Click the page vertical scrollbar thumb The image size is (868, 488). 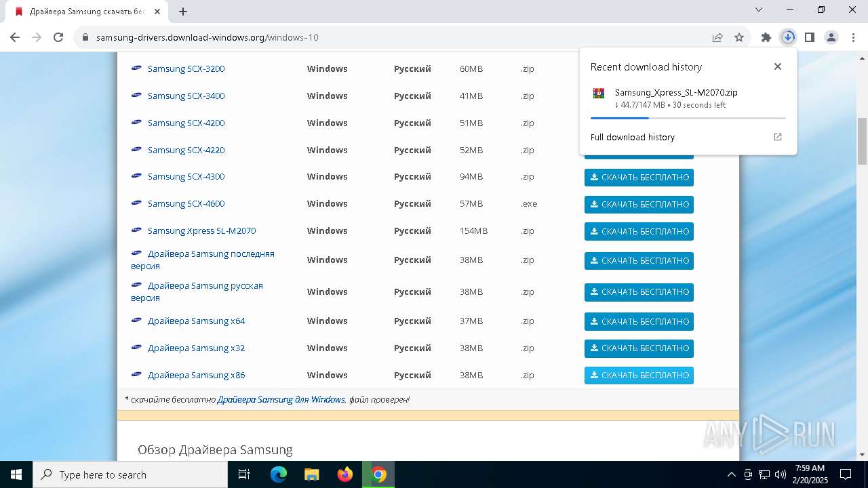[862, 141]
